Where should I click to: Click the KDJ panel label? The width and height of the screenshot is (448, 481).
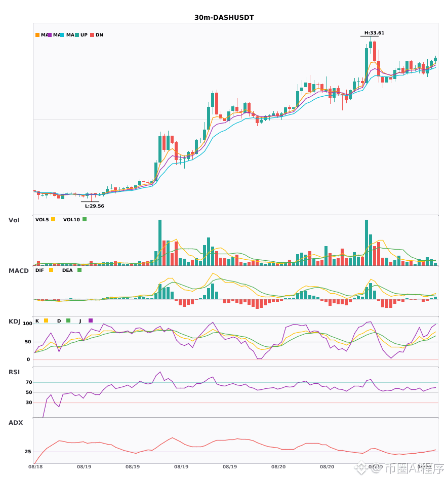(x=14, y=321)
